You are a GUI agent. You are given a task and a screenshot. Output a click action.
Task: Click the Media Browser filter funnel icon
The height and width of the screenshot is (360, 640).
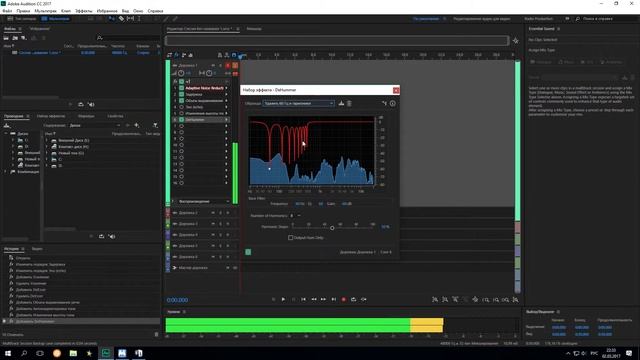[156, 125]
